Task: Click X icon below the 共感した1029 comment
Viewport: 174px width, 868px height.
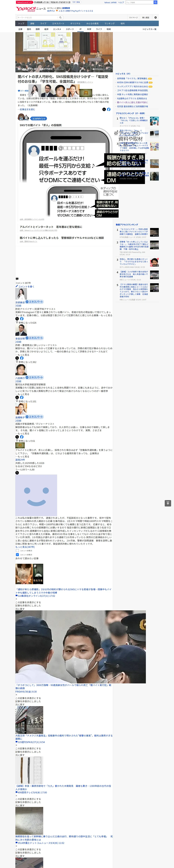Action: (x=17, y=473)
